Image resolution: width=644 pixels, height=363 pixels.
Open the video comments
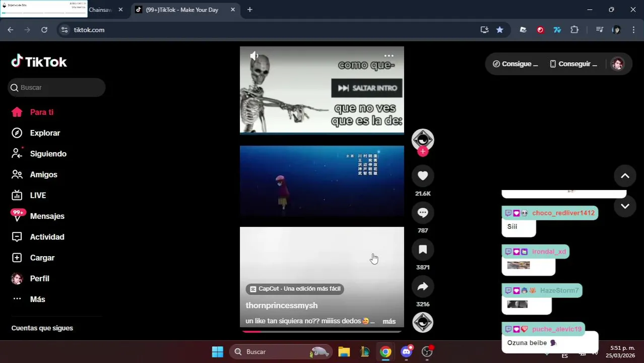click(423, 213)
